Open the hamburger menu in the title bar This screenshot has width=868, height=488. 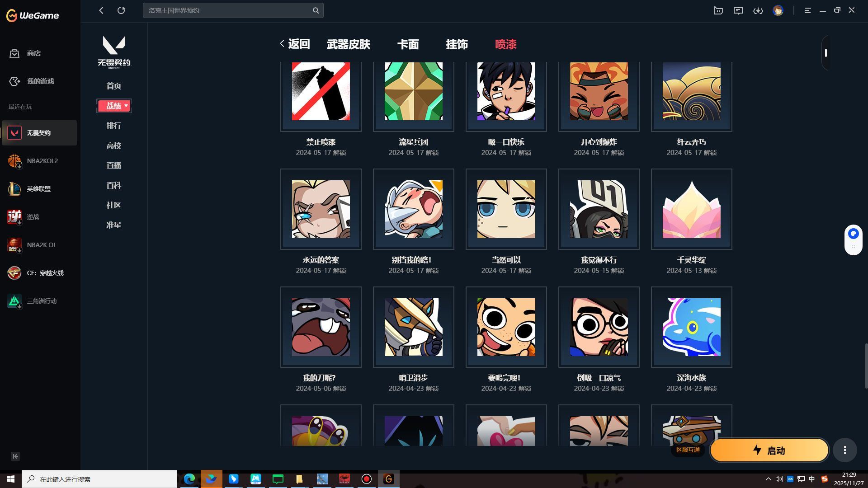[x=807, y=10]
